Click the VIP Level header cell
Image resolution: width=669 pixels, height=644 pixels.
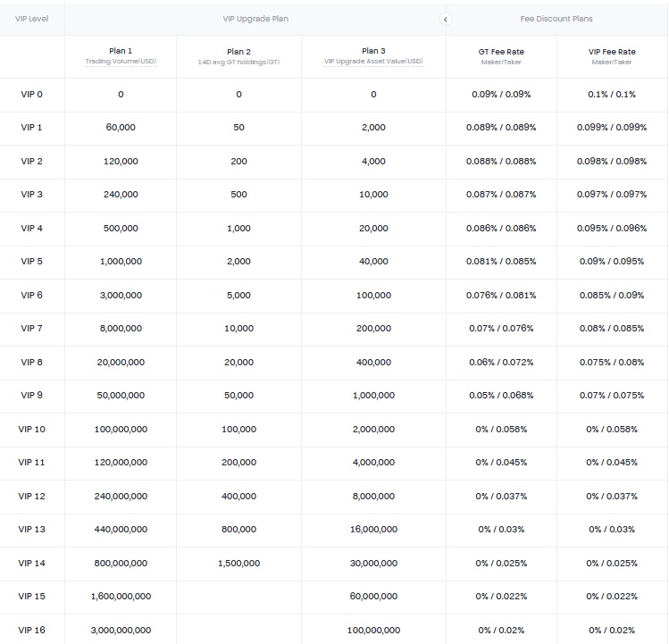(32, 19)
